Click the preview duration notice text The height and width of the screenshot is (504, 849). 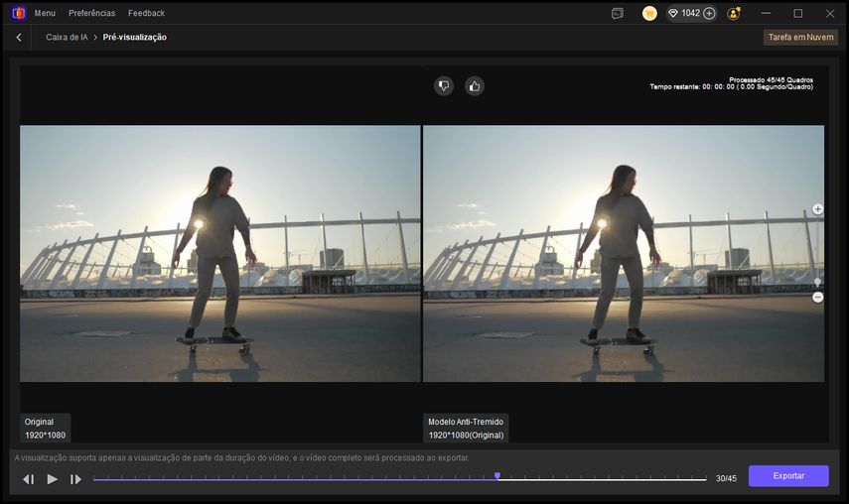241,458
